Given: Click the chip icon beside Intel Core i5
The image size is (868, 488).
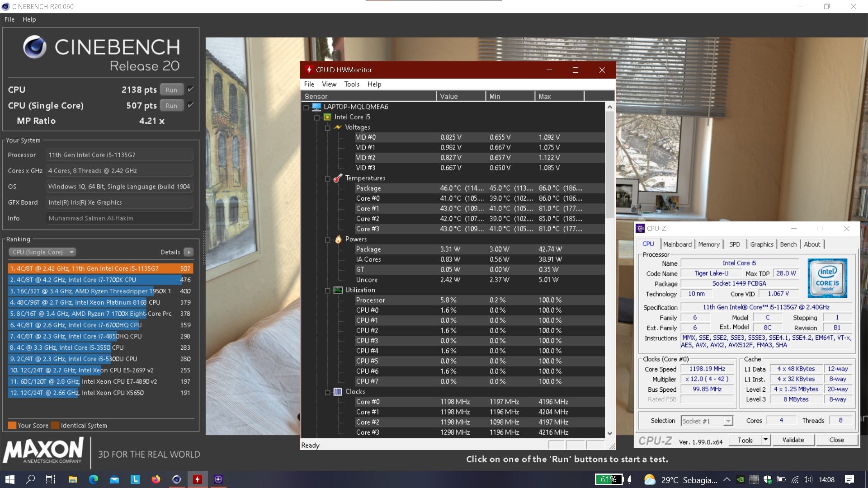Looking at the screenshot, I should tap(327, 117).
